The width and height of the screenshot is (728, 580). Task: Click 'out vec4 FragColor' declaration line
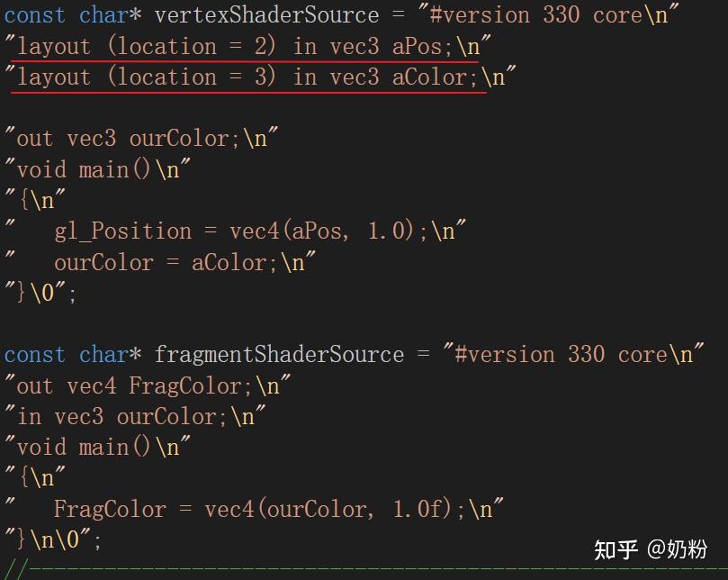click(148, 385)
